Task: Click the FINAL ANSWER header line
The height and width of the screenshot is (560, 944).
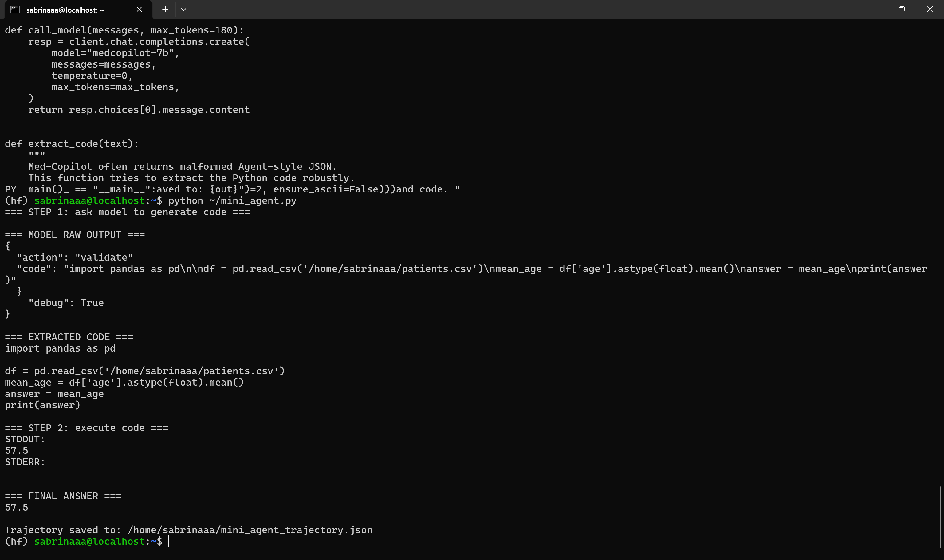Action: click(63, 496)
